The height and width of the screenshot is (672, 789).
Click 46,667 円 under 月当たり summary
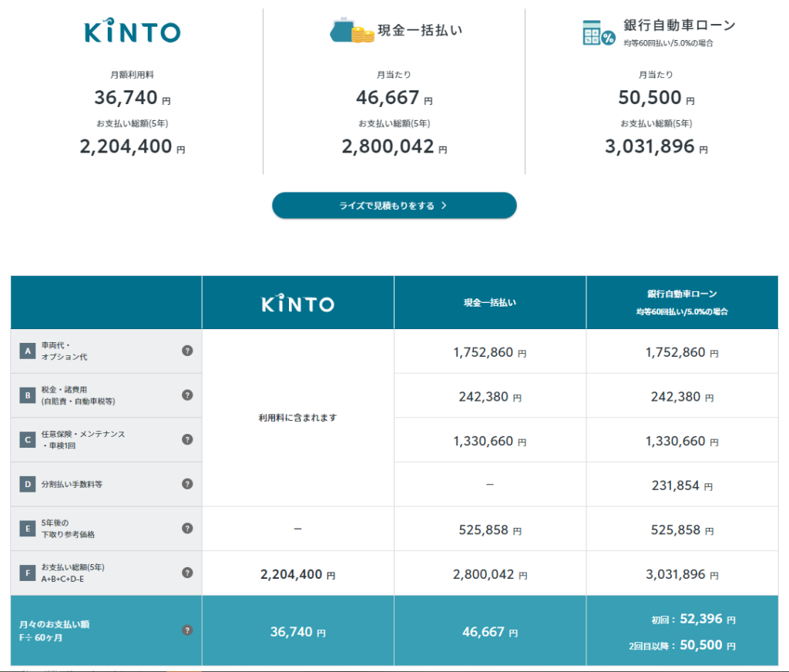click(394, 98)
